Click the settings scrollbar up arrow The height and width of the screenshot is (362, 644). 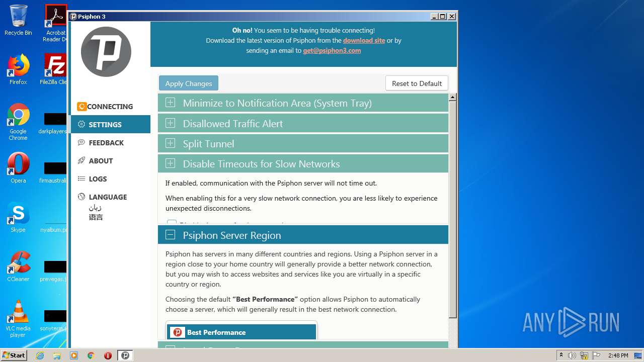coord(452,98)
